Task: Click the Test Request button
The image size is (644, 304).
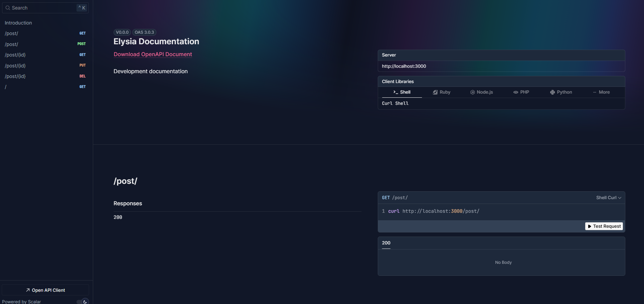Action: click(604, 226)
